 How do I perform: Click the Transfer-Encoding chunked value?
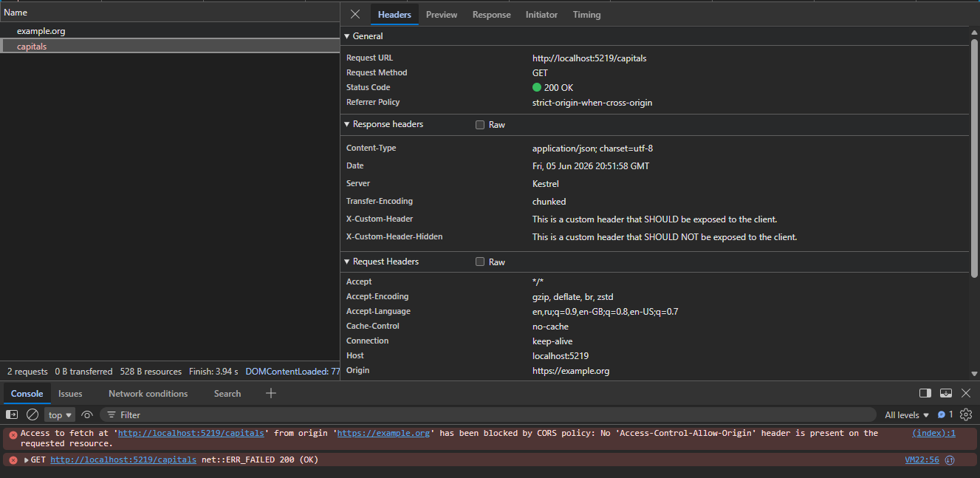pyautogui.click(x=549, y=202)
